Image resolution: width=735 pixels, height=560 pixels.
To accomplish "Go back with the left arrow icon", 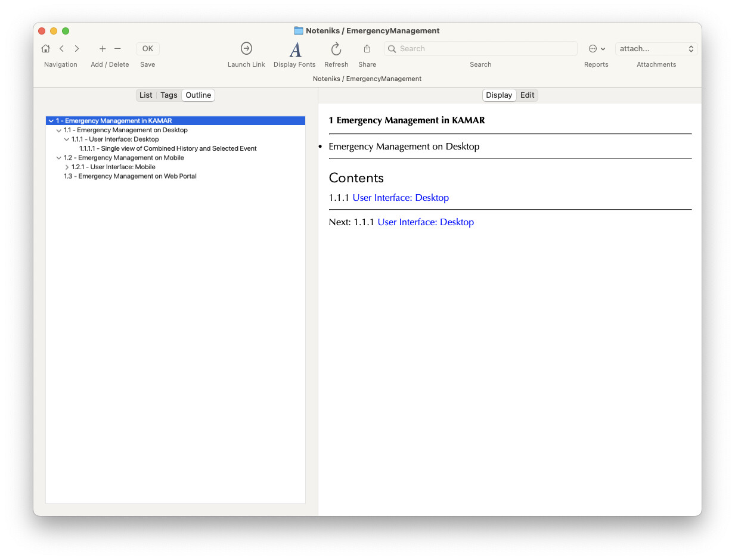I will pos(61,49).
